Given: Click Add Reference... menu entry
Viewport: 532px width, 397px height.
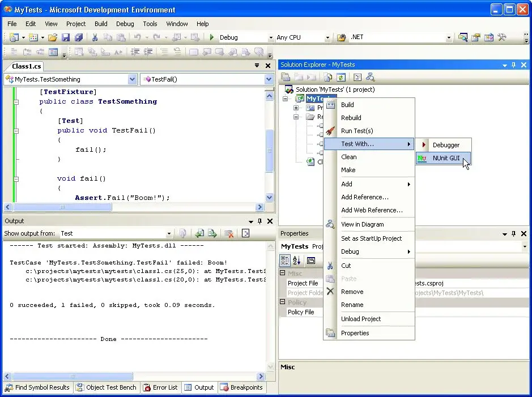Looking at the screenshot, I should [x=369, y=197].
